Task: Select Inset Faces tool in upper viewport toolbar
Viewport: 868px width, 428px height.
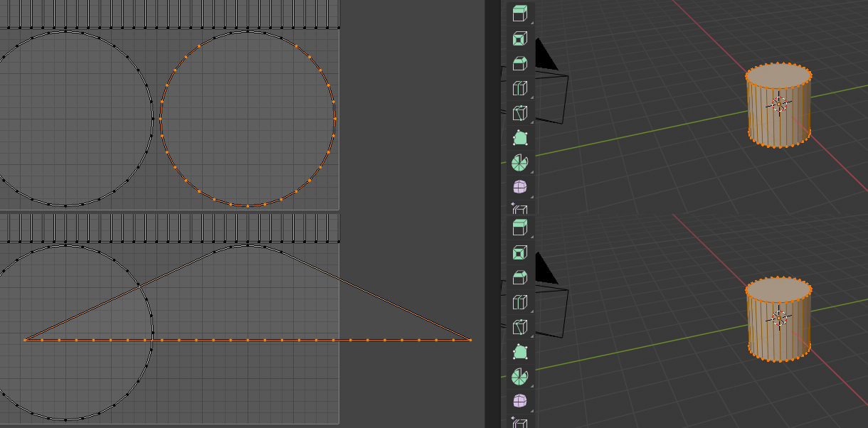Action: click(520, 38)
